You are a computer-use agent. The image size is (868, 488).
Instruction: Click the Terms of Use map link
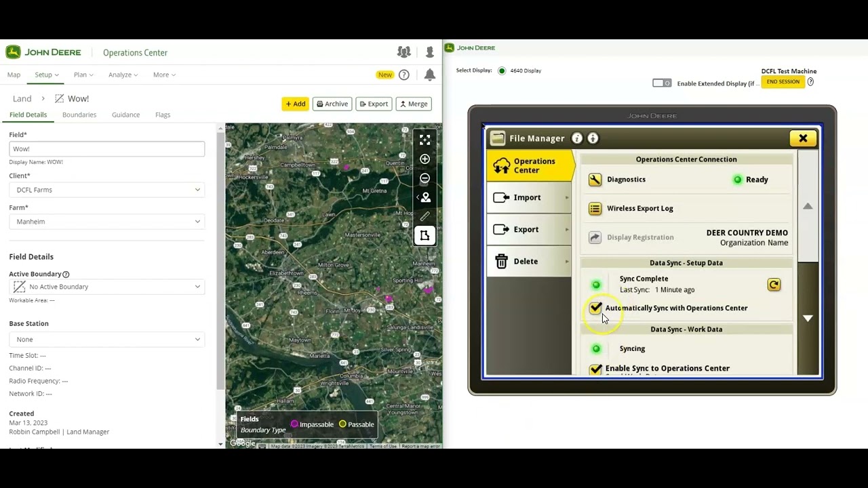(383, 446)
